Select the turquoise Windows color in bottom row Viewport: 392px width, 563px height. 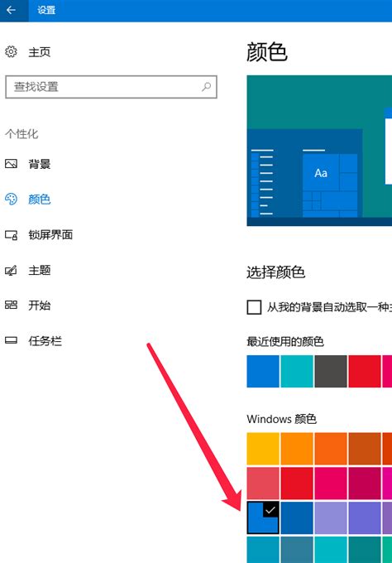click(331, 550)
